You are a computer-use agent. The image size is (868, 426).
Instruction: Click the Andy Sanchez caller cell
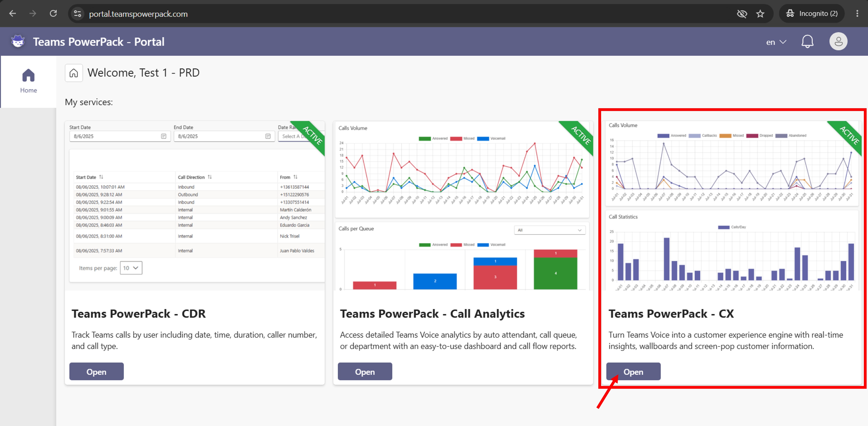click(x=293, y=218)
